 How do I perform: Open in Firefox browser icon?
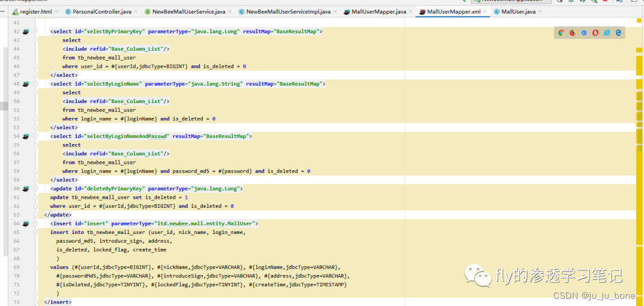tap(572, 33)
